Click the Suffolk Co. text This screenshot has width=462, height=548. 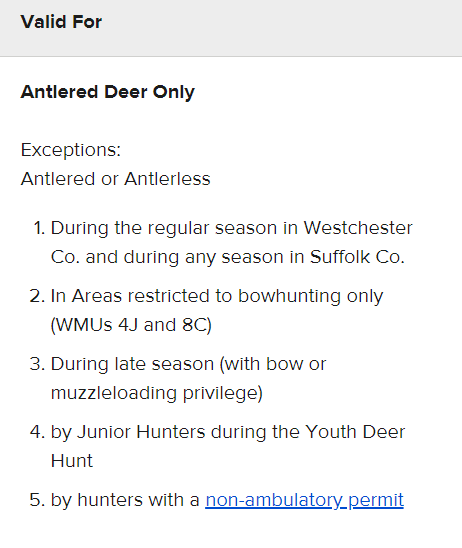coord(357,257)
